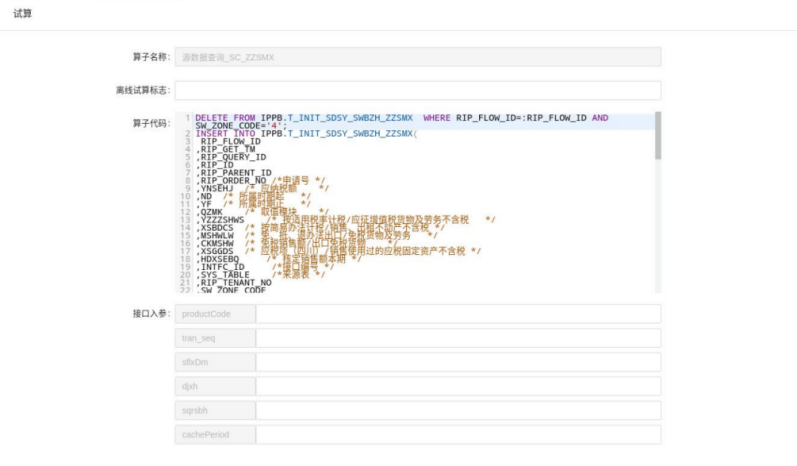797x466 pixels.
Task: Click the productCode parameter name box
Action: pos(216,314)
